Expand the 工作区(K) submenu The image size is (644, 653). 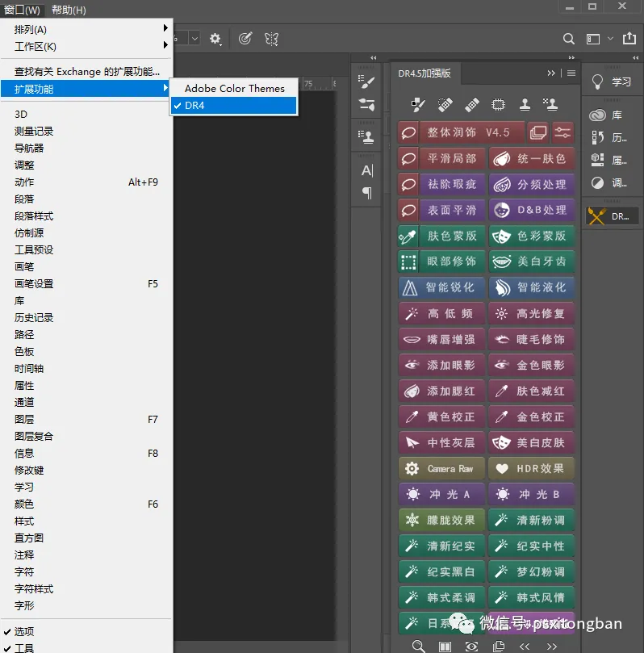[x=86, y=46]
